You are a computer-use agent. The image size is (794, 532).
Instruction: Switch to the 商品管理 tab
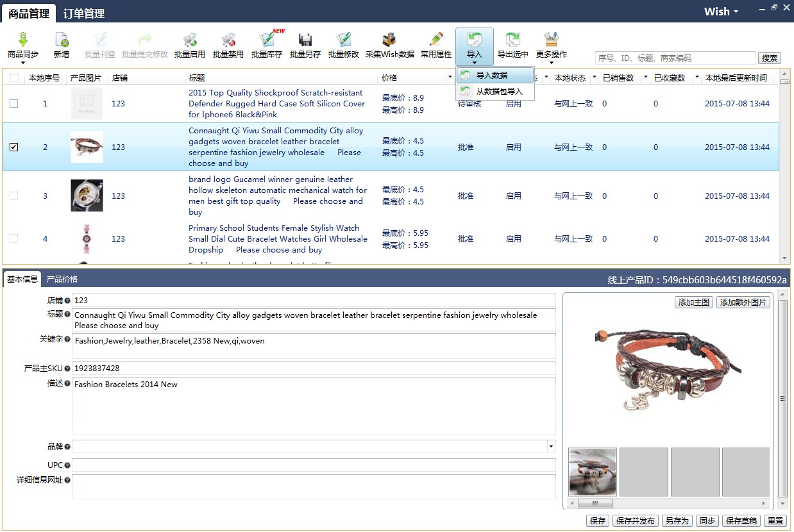30,13
